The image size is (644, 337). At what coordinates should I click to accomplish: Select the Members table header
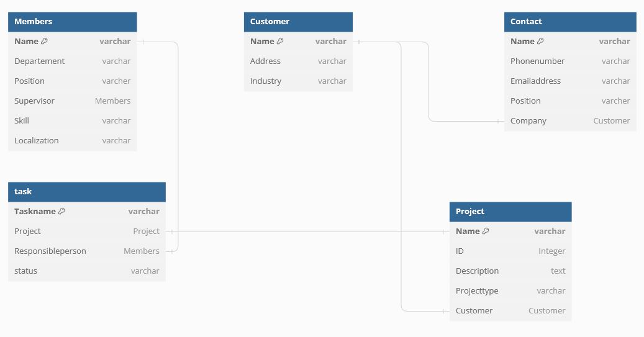72,22
